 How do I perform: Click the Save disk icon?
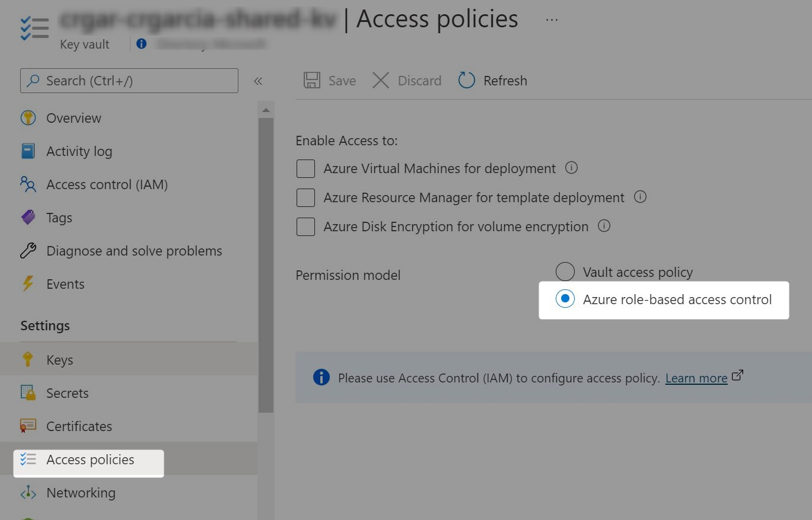click(x=312, y=81)
